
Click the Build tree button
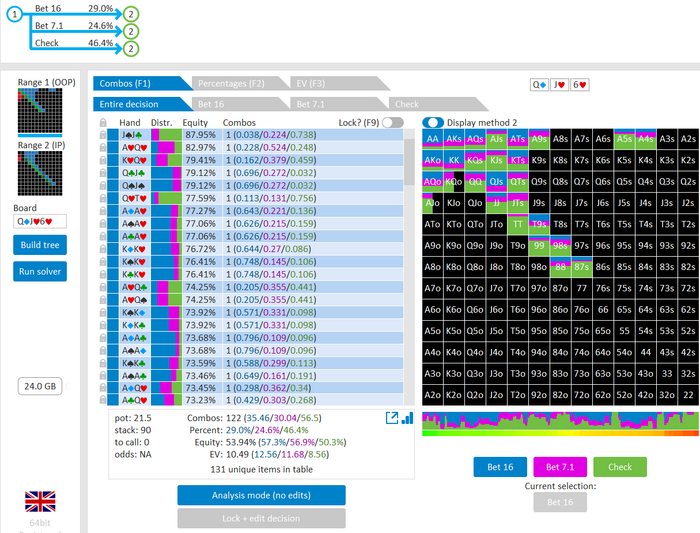pyautogui.click(x=40, y=245)
